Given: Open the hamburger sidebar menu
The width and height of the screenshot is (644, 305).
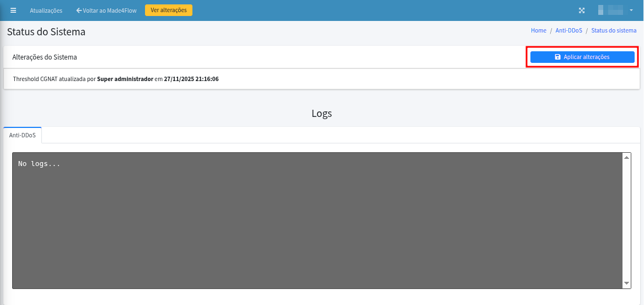Looking at the screenshot, I should 13,10.
